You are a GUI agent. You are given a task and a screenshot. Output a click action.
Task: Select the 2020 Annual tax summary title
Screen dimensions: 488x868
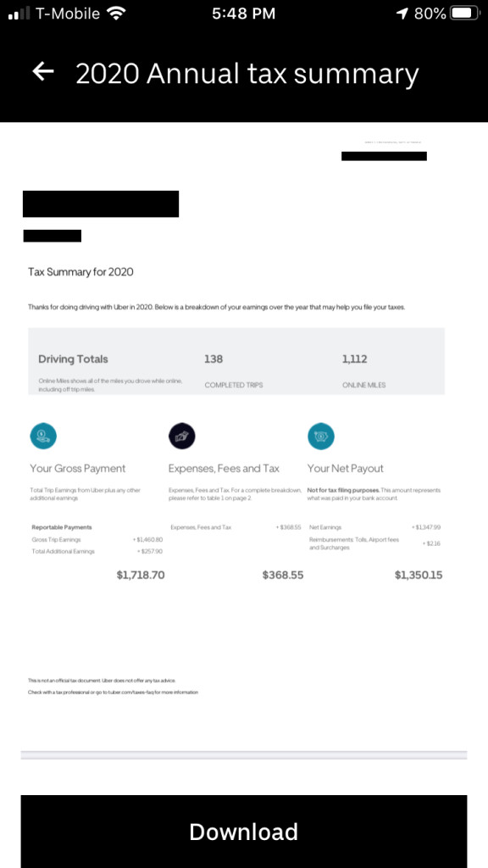[247, 74]
